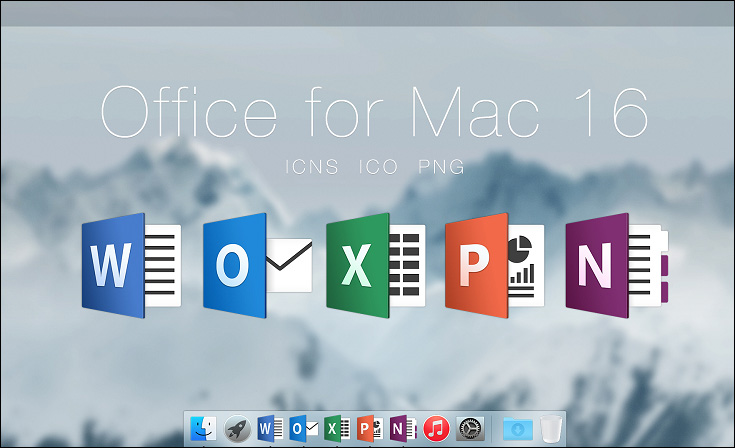Click the 'Office for Mac 16' title text
735x448 pixels.
(374, 112)
